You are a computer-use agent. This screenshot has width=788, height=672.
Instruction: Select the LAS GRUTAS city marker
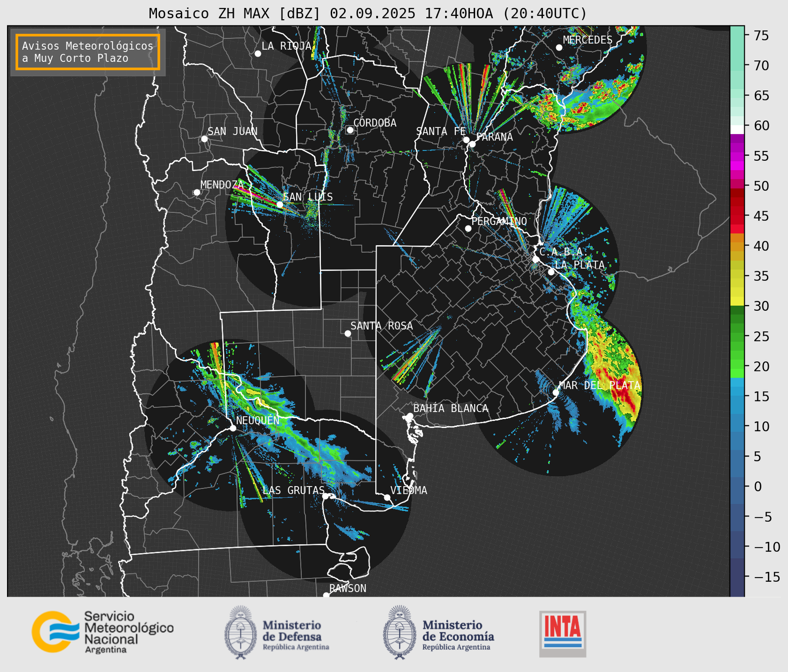tap(326, 496)
